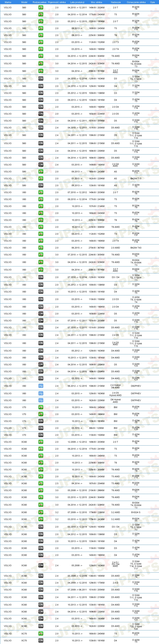Screen dimensions: 159x644
Task: Click the 270kW / 367KM power value
Action: tap(97, 248)
